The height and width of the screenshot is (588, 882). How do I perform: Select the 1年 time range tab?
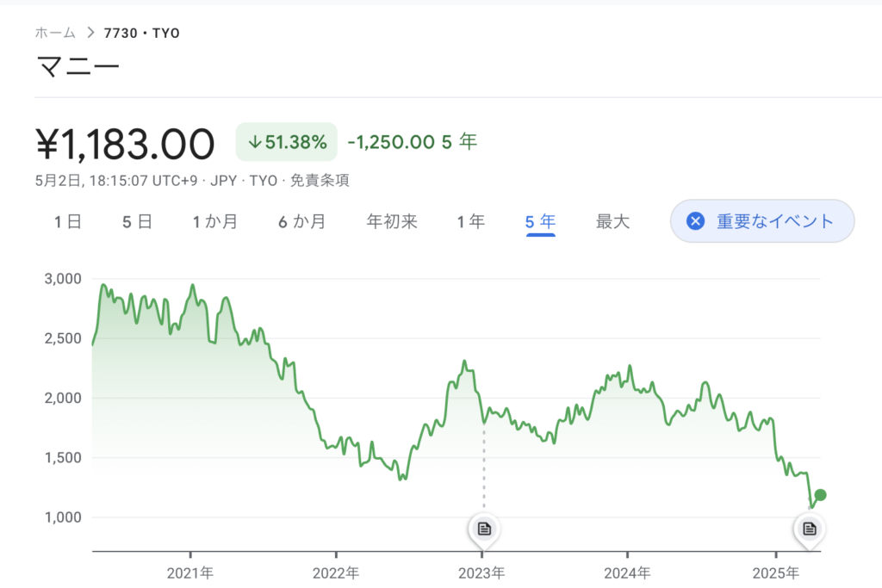[471, 221]
